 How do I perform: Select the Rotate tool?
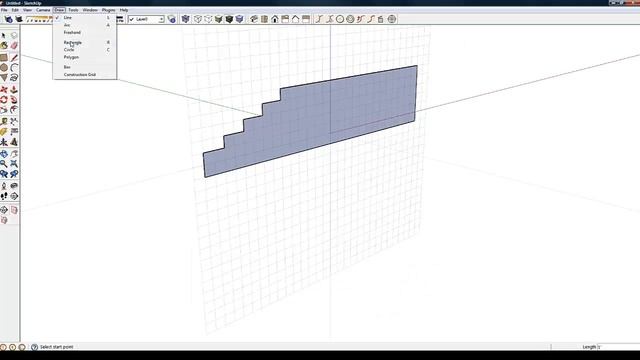coord(4,100)
